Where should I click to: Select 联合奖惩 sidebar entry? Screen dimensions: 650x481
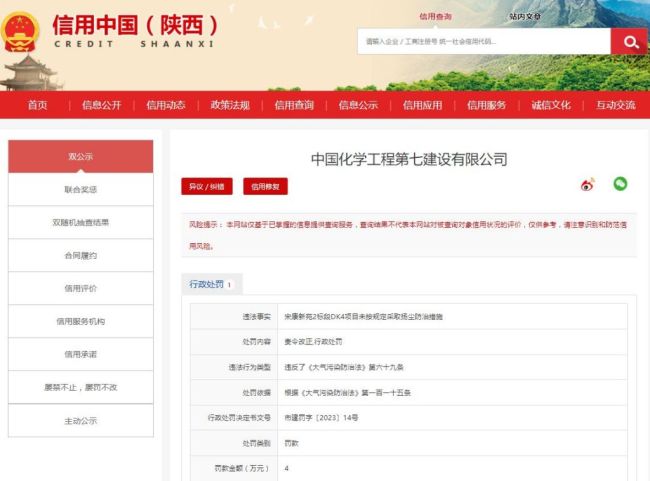[x=81, y=189]
